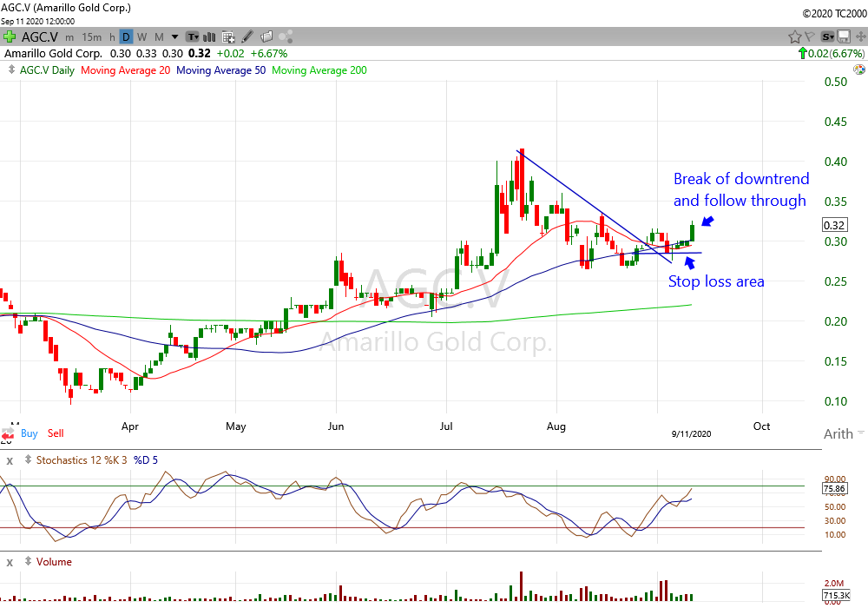Click the 75.86 stochastics value marker
The height and width of the screenshot is (608, 868).
(834, 488)
